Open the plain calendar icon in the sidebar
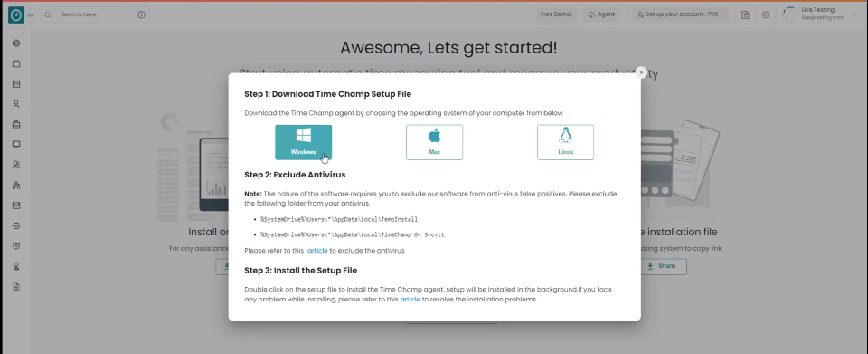 [x=16, y=63]
